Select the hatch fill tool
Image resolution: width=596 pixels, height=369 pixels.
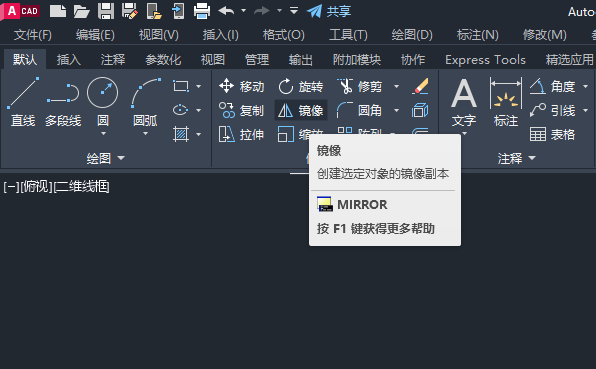[181, 134]
